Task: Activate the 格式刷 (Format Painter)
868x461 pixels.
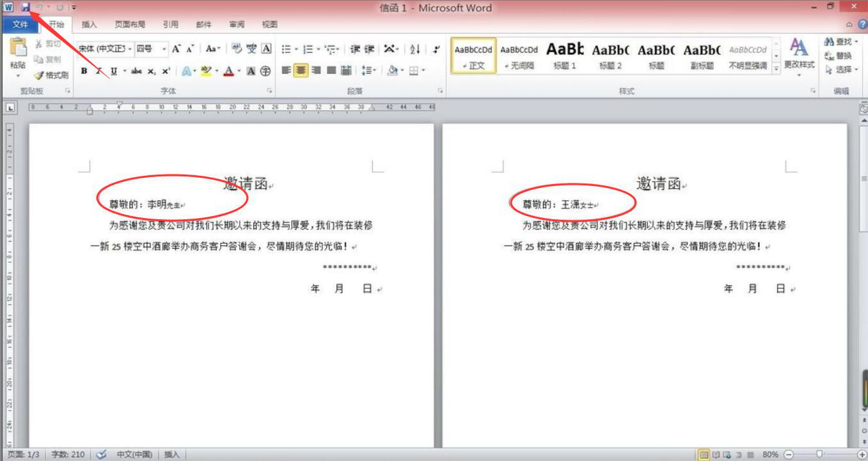Action: (51, 75)
